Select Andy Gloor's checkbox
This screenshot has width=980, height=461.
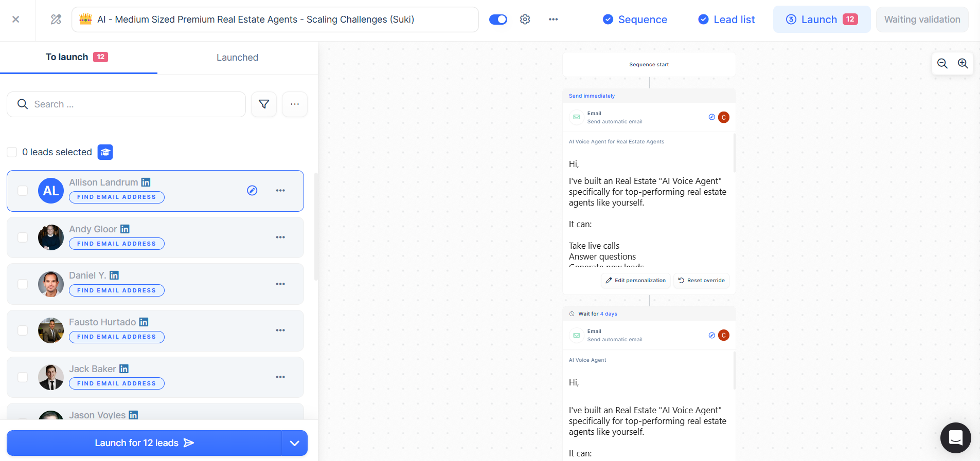pos(23,237)
